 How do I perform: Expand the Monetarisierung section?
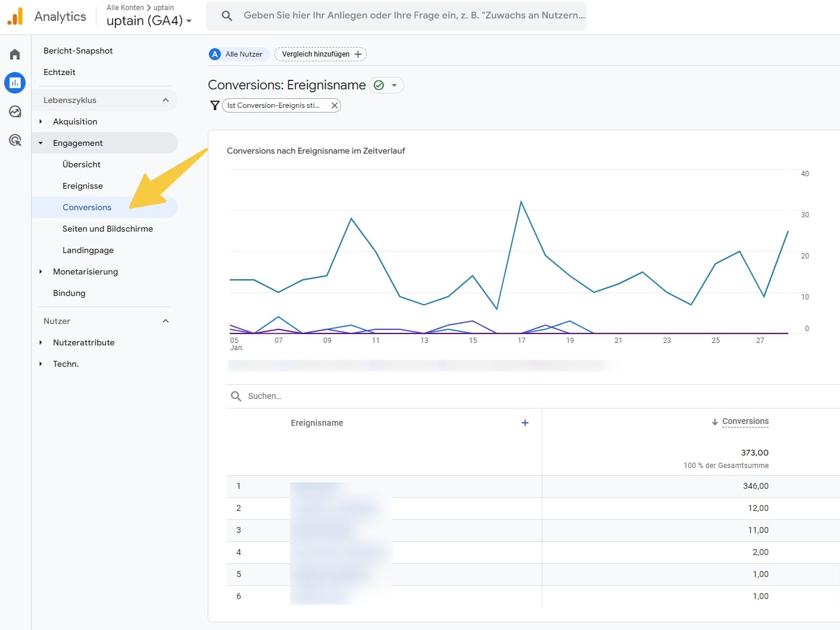tap(85, 272)
